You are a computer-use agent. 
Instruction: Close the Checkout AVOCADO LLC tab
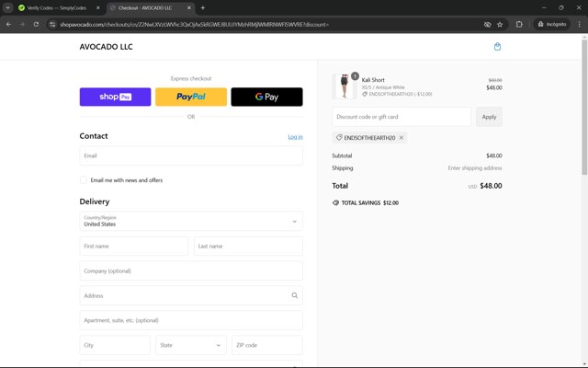[x=189, y=7]
